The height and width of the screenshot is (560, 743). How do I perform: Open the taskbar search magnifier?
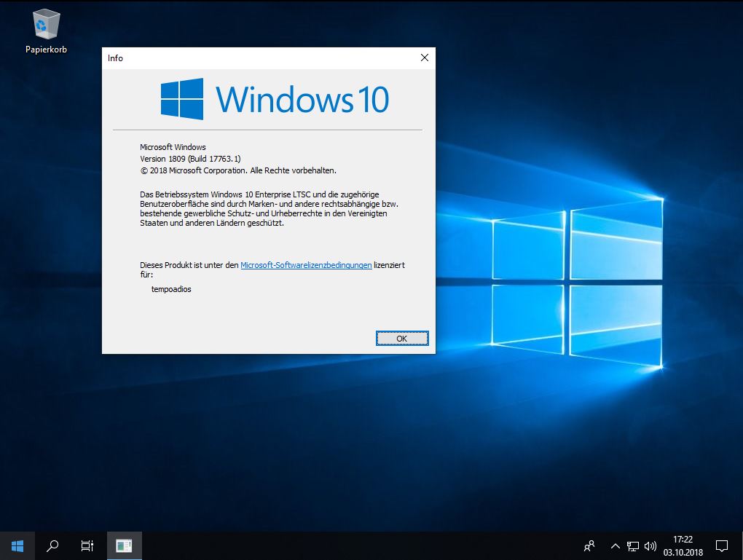[52, 545]
